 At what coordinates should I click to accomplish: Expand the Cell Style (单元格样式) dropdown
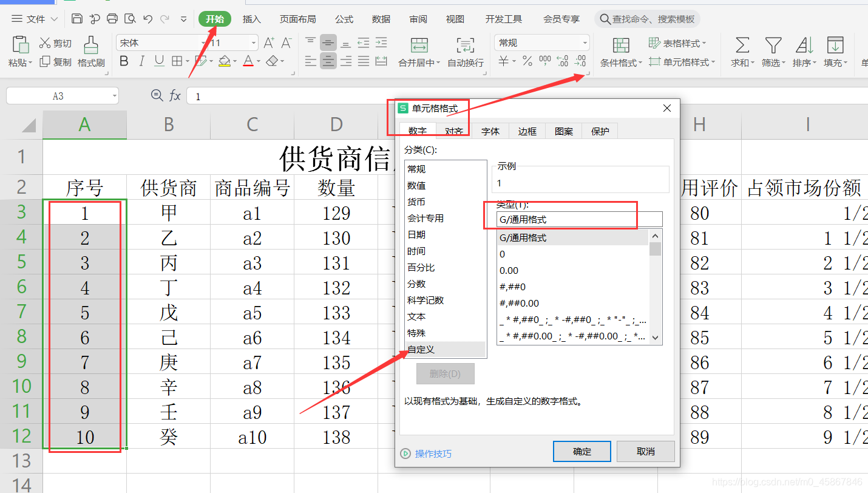[x=713, y=62]
